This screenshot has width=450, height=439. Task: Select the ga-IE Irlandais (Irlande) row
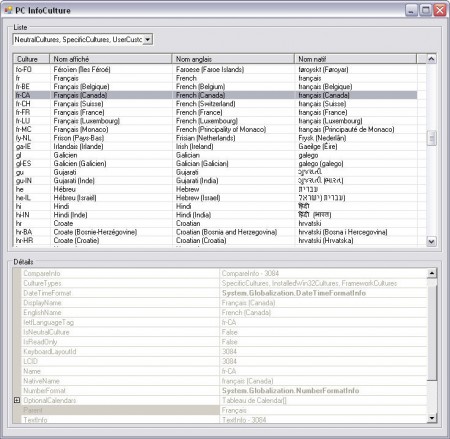[215, 146]
